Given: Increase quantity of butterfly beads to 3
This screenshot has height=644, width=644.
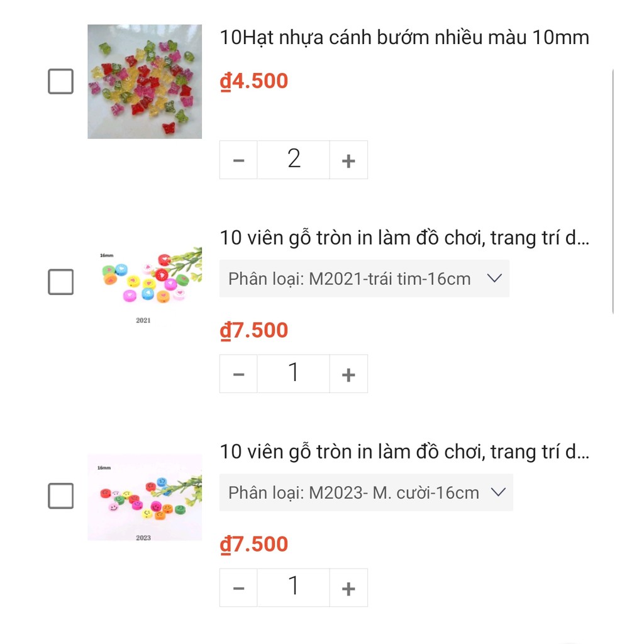Looking at the screenshot, I should [348, 159].
